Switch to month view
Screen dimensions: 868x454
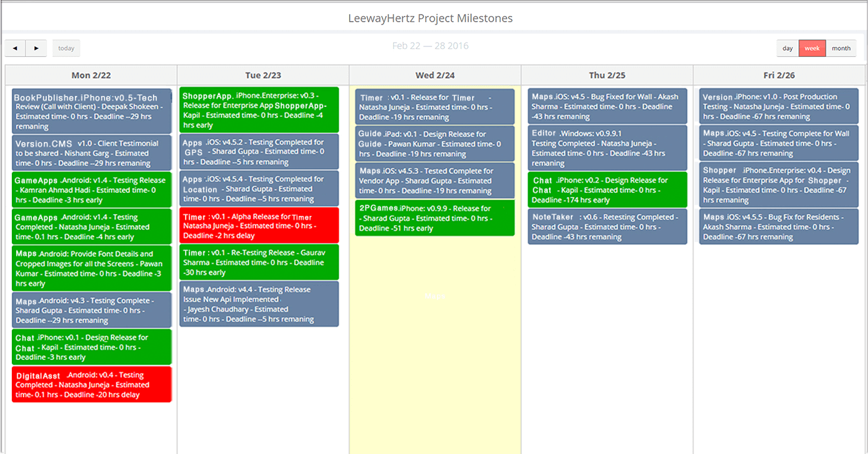tap(841, 48)
